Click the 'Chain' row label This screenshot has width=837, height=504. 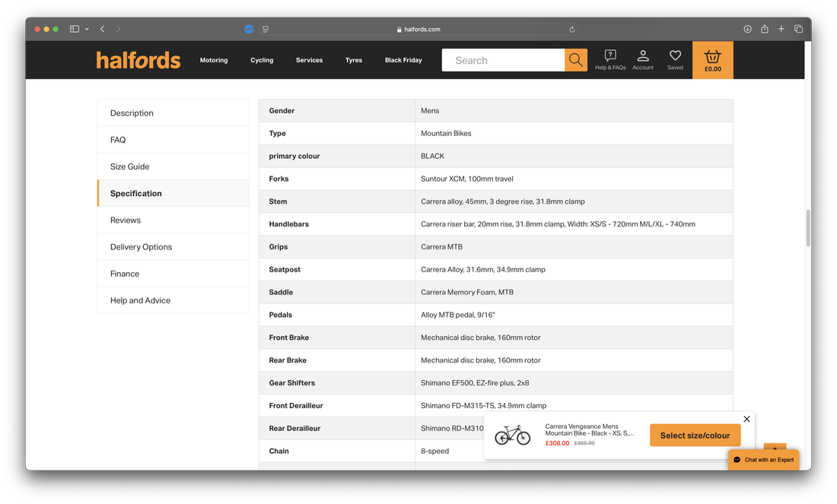278,451
